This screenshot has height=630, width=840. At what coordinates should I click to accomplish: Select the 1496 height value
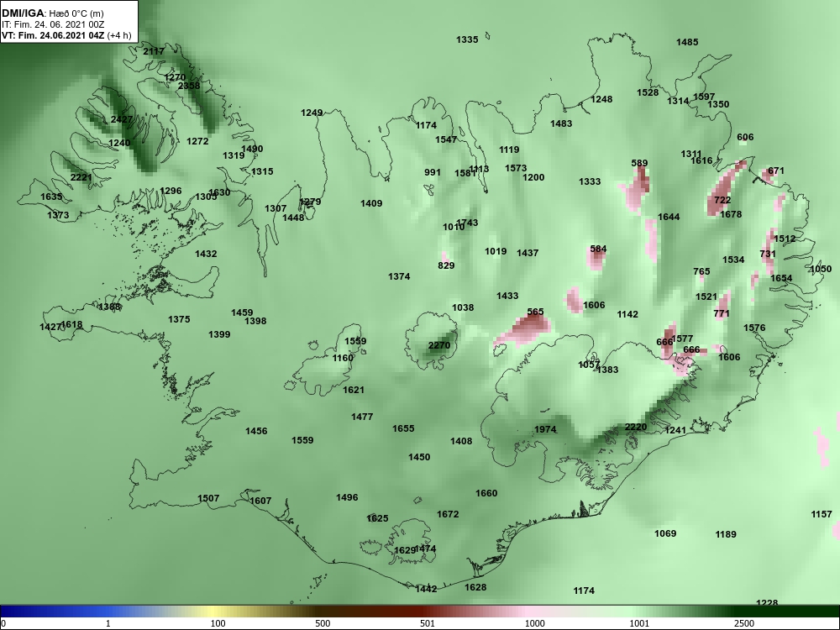pyautogui.click(x=347, y=497)
